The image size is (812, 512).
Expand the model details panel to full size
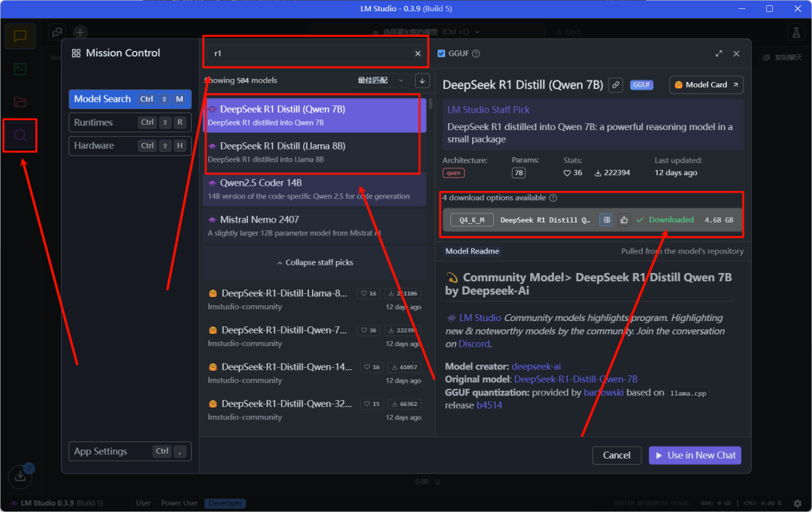pos(719,53)
